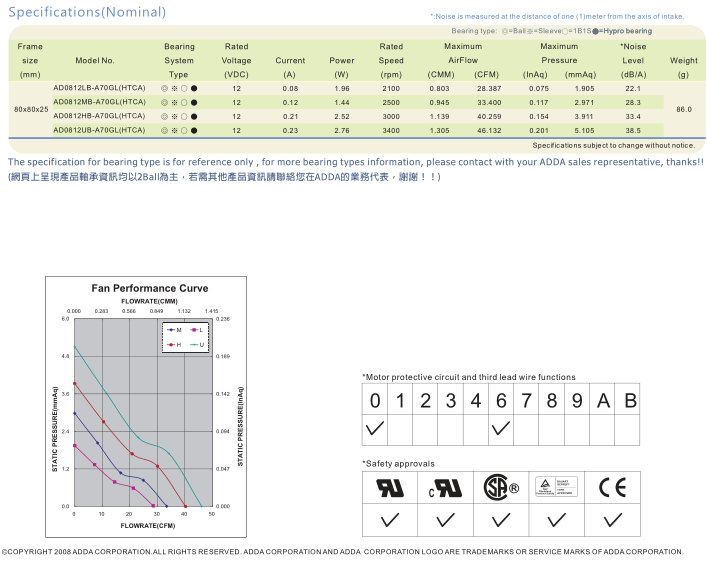
Task: Click the weight value 86.0
Action: coord(684,109)
